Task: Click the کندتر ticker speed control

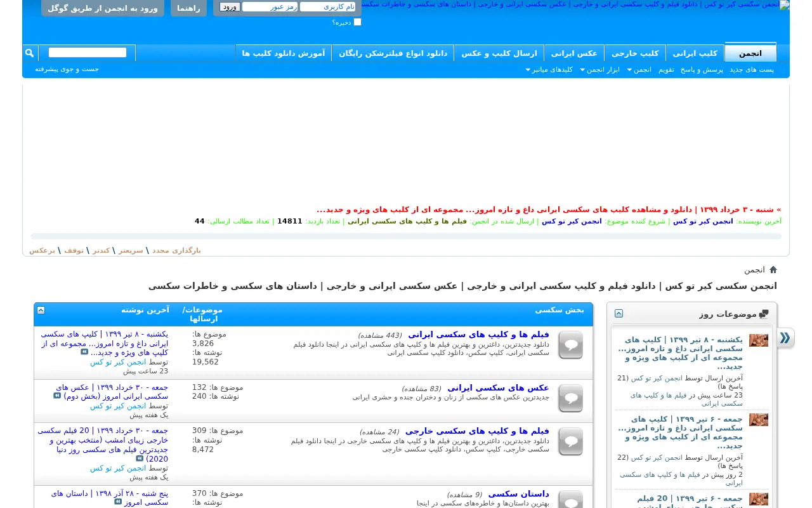Action: (x=101, y=250)
